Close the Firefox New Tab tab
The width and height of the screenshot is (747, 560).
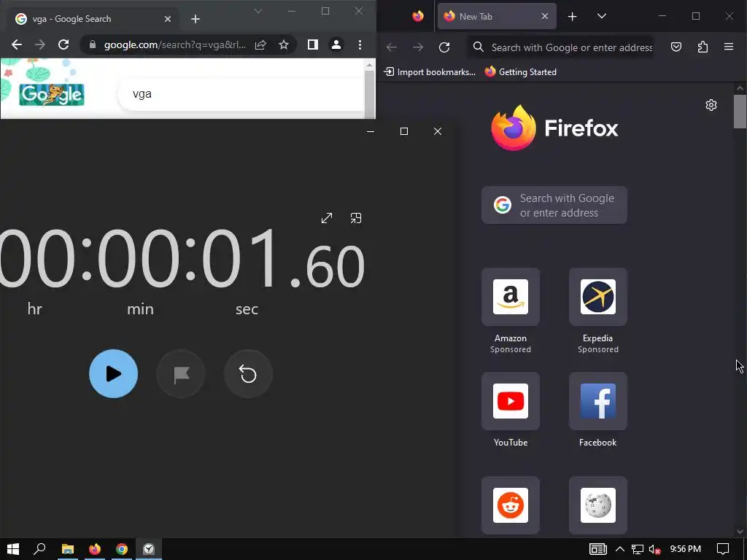click(x=544, y=16)
